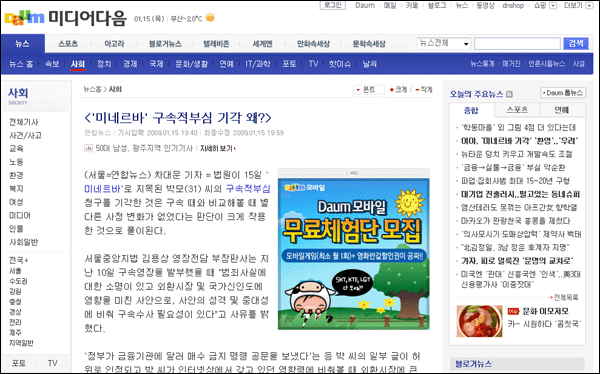Open IT/과학 section in submenu
This screenshot has height=374, width=600.
point(258,64)
